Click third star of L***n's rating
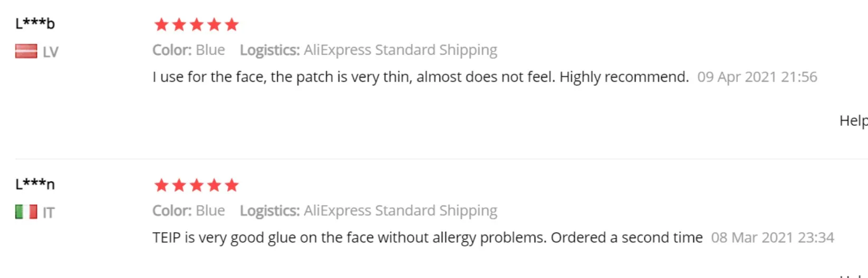The height and width of the screenshot is (278, 868). click(197, 185)
